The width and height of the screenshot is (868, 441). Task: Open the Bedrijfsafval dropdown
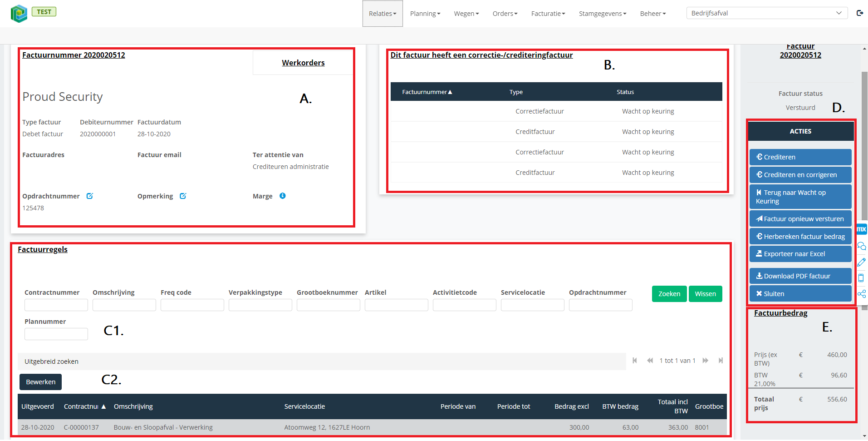pos(767,13)
